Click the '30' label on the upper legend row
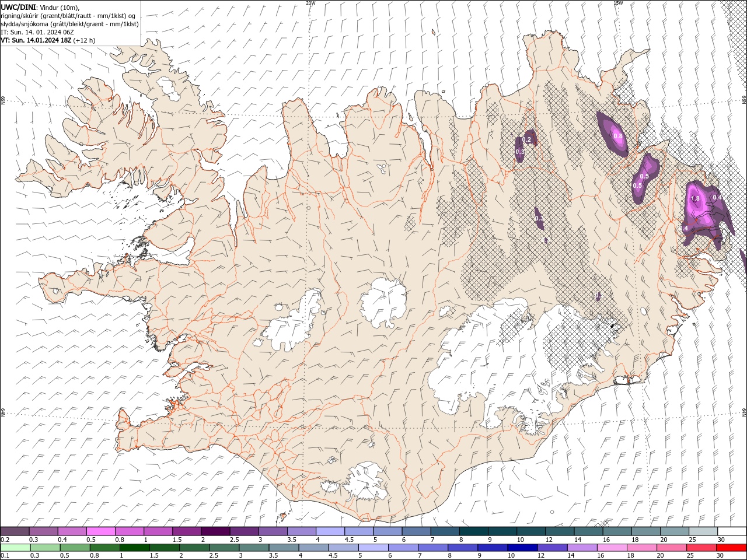This screenshot has width=747, height=560. (x=721, y=540)
